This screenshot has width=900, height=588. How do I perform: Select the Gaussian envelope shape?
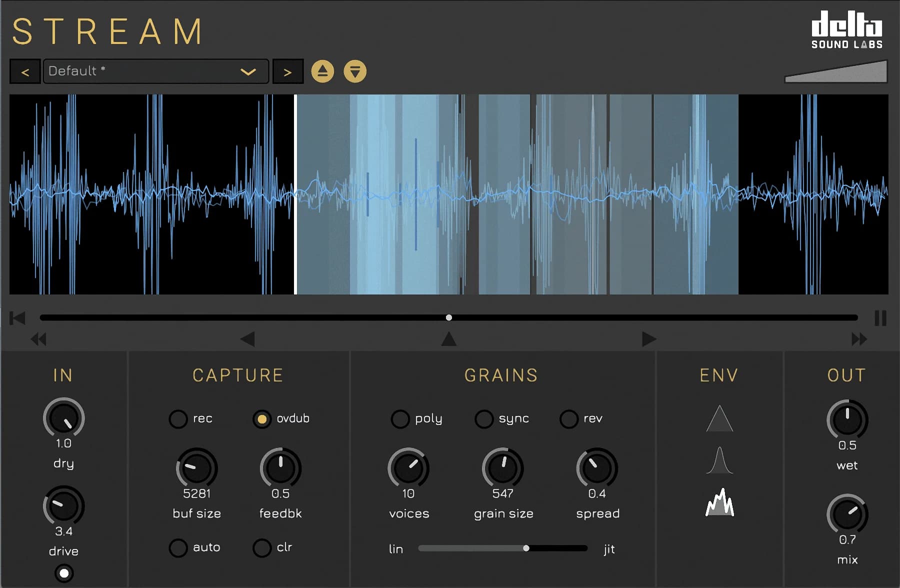point(719,460)
